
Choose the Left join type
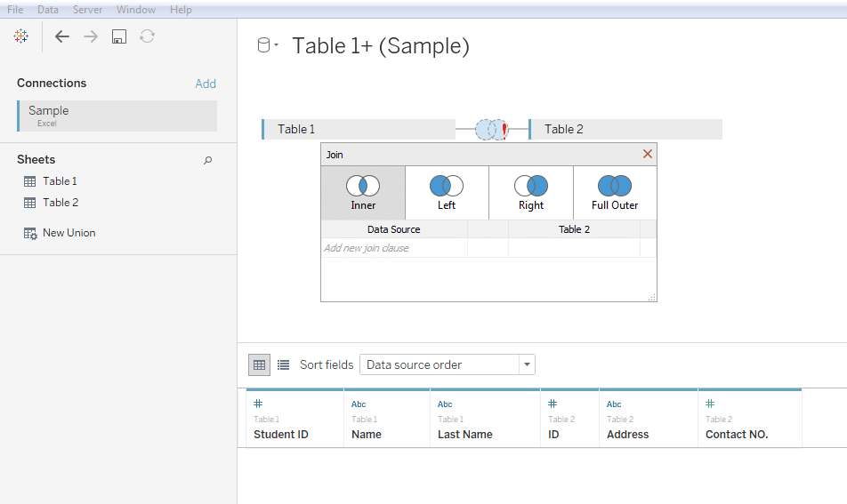point(447,193)
